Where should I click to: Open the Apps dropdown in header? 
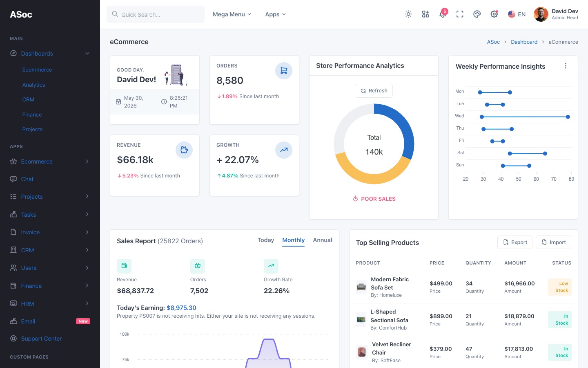pyautogui.click(x=276, y=14)
